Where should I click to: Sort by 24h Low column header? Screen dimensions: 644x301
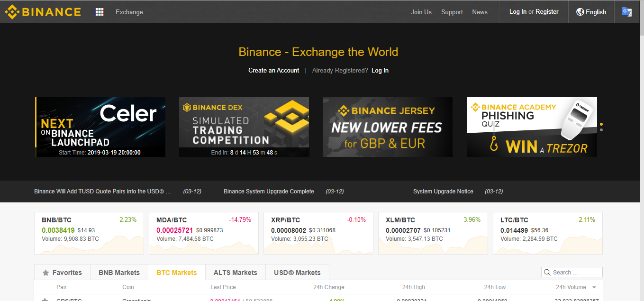point(495,287)
